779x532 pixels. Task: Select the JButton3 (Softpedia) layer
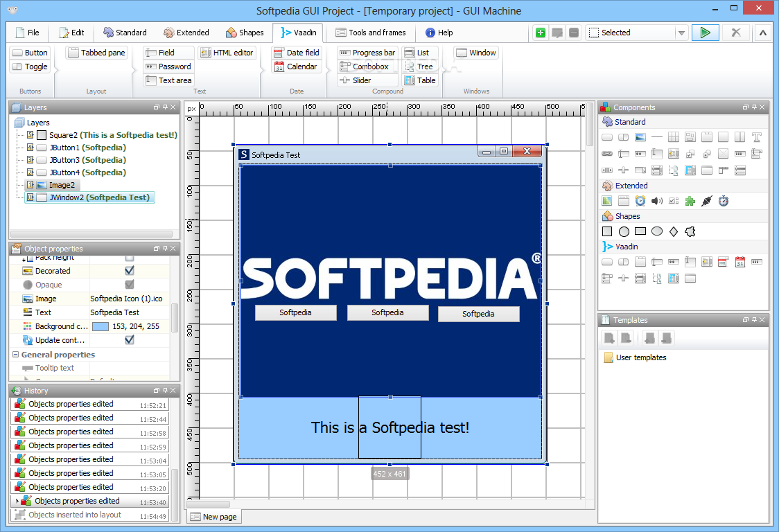pos(87,160)
